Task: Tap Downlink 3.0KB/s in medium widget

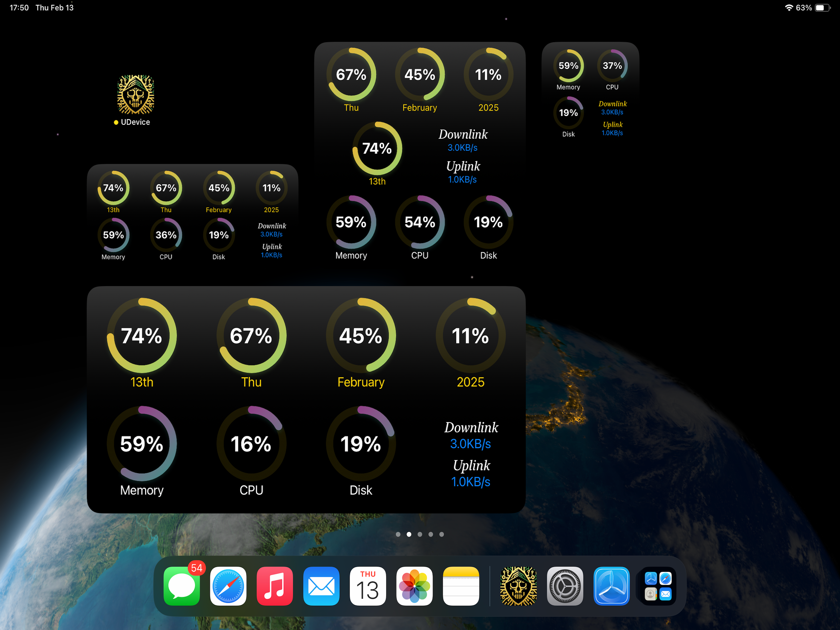Action: [x=271, y=230]
